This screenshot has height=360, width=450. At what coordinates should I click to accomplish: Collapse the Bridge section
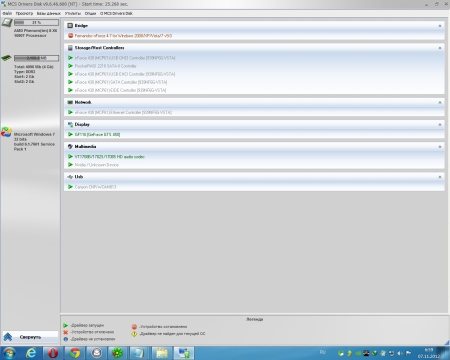[x=440, y=26]
